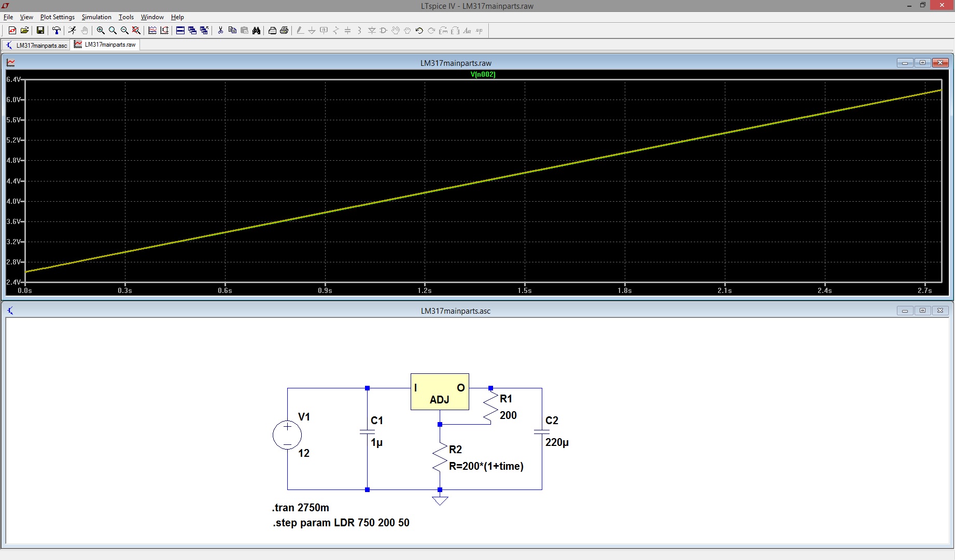Select the place capacitor tool
Screen dimensions: 955x560
coord(348,31)
